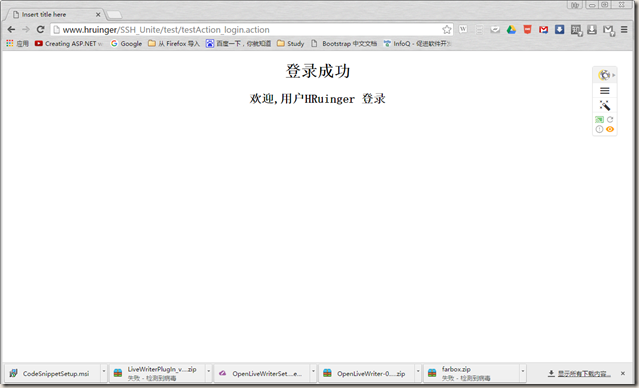Open the Creating ASP.NET bookmark
This screenshot has width=639, height=388.
68,43
